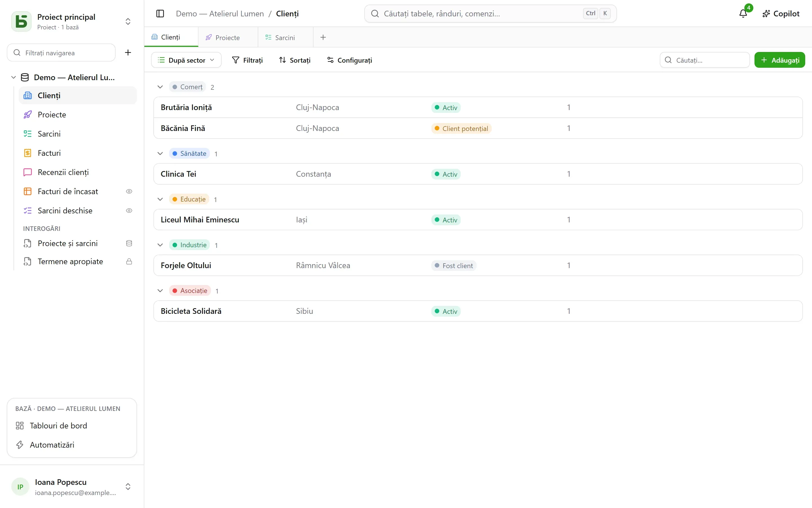
Task: Click the Facturi invoice icon in sidebar
Action: [x=28, y=153]
